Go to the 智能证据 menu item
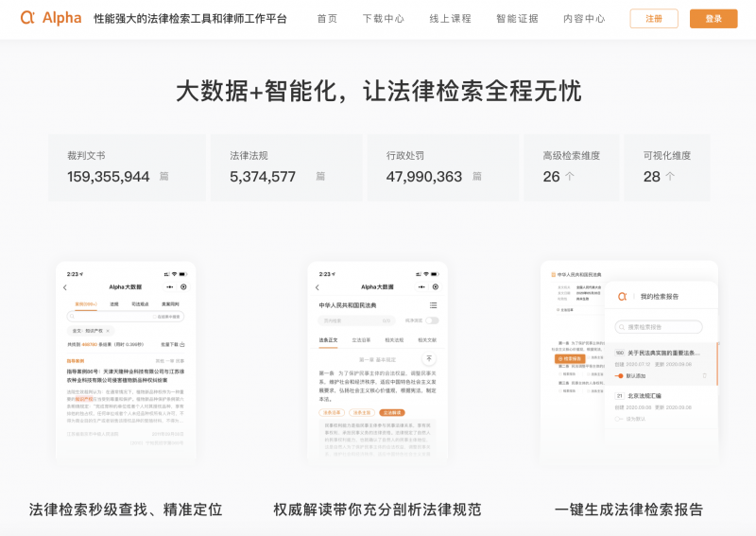This screenshot has height=536, width=756. click(517, 19)
